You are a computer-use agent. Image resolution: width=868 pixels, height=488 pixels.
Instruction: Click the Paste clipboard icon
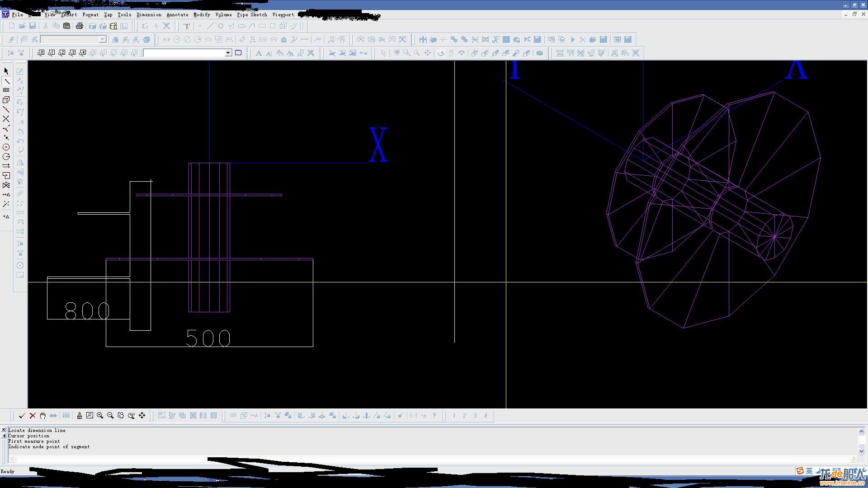(x=66, y=26)
